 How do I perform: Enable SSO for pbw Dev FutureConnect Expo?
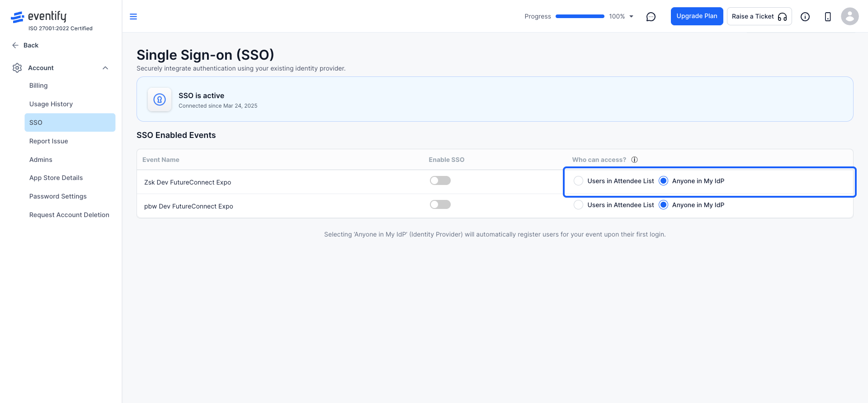click(x=440, y=204)
